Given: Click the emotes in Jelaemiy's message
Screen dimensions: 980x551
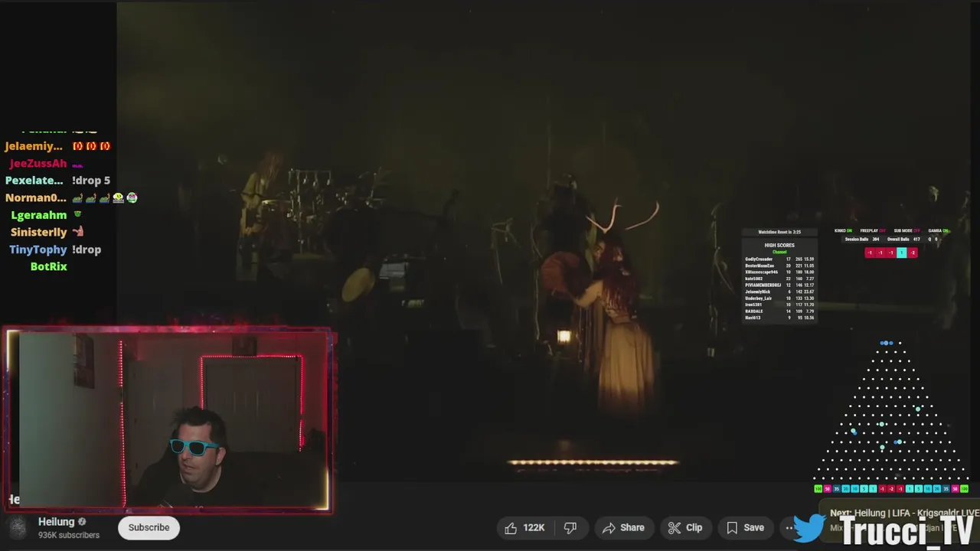Looking at the screenshot, I should pos(91,146).
